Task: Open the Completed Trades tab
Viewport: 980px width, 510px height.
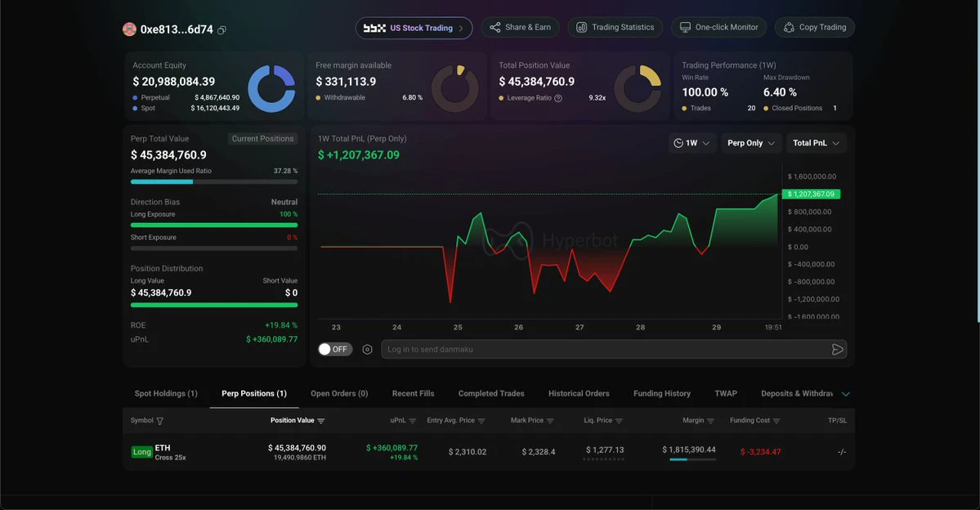Action: pos(491,393)
